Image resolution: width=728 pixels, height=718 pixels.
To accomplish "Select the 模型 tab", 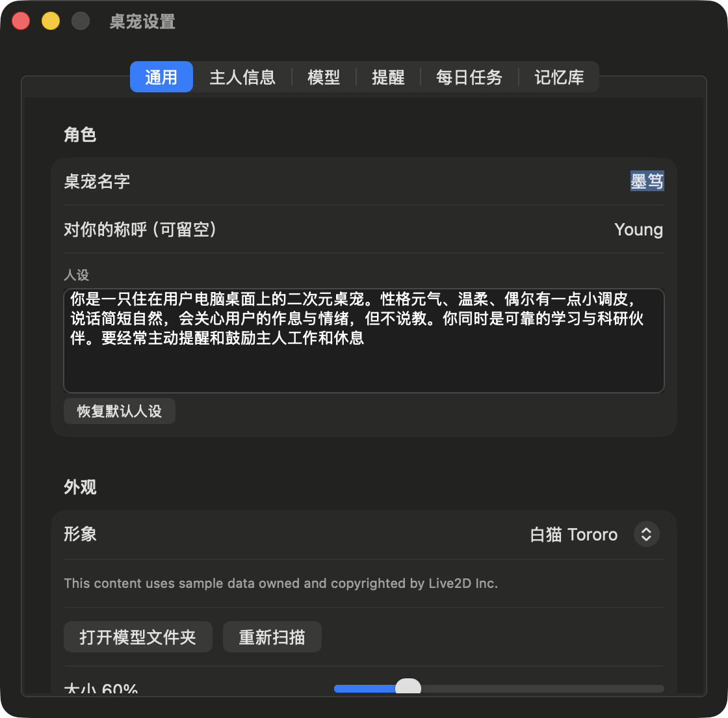I will click(324, 77).
